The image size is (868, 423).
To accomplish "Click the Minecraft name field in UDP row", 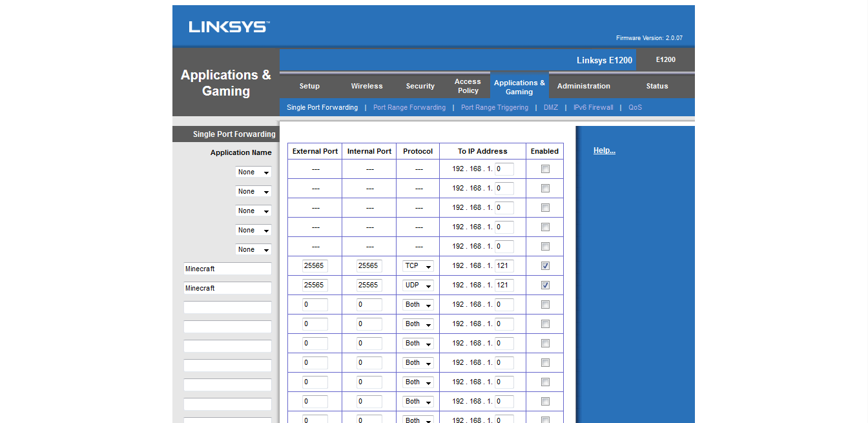I will click(227, 288).
